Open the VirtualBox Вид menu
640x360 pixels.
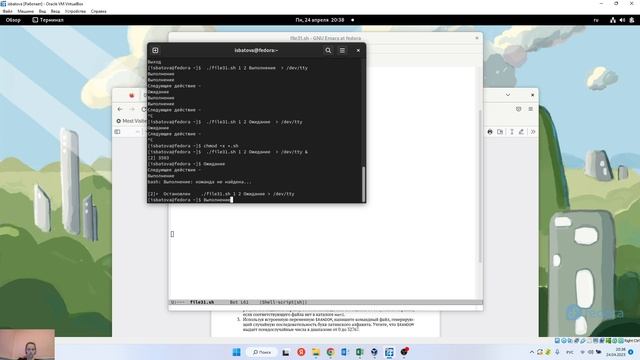[42, 11]
